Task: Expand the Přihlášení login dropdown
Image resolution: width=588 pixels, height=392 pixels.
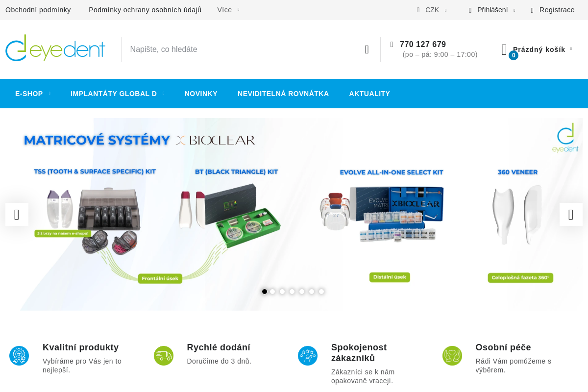Action: click(x=492, y=10)
